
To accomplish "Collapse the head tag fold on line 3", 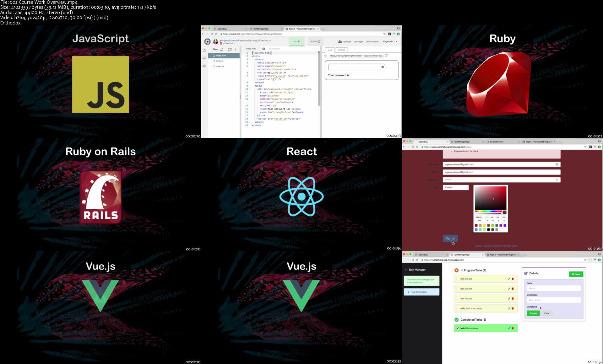I will pos(250,59).
